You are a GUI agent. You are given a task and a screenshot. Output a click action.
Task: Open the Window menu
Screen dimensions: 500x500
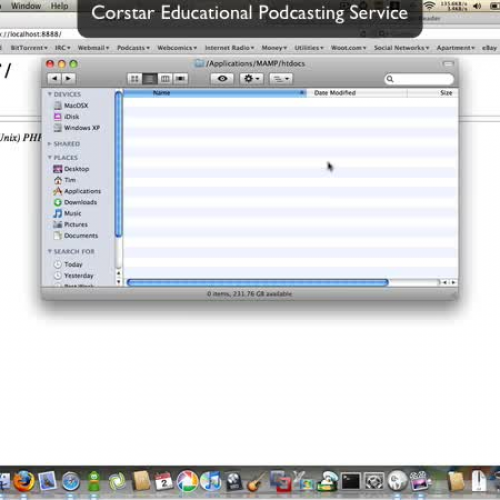26,6
